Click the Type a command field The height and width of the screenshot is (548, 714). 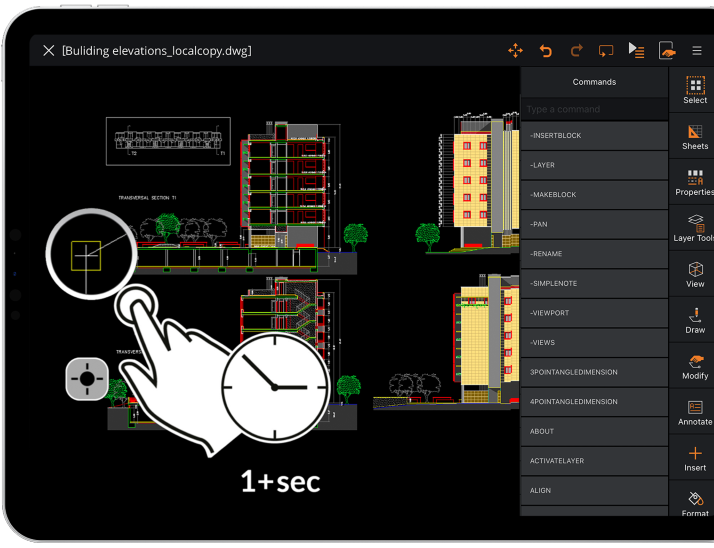(594, 109)
